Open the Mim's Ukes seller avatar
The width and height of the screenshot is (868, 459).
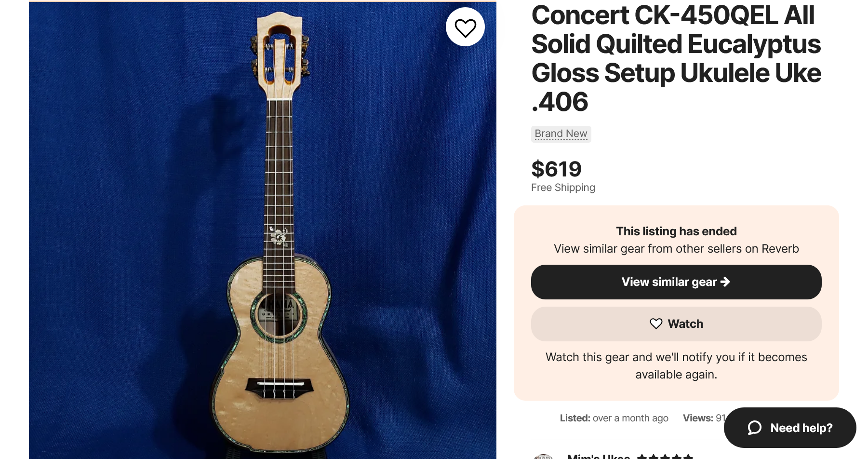544,456
